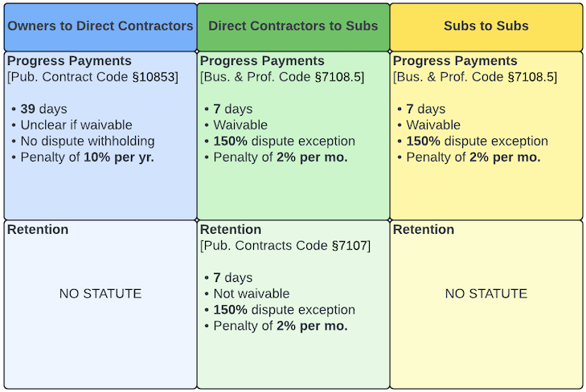Click the Owners to Direct Contractors header
Image resolution: width=586 pixels, height=392 pixels.
point(100,26)
